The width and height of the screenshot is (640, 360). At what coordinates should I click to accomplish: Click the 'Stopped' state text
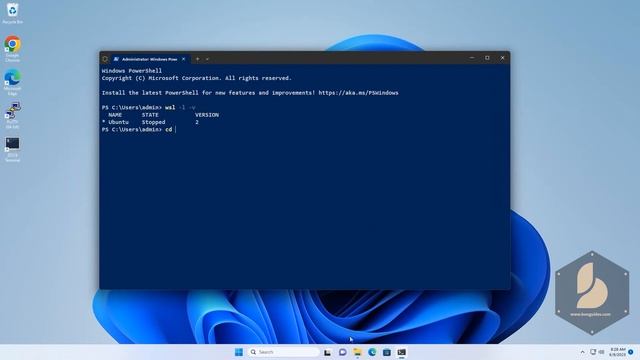click(x=153, y=122)
